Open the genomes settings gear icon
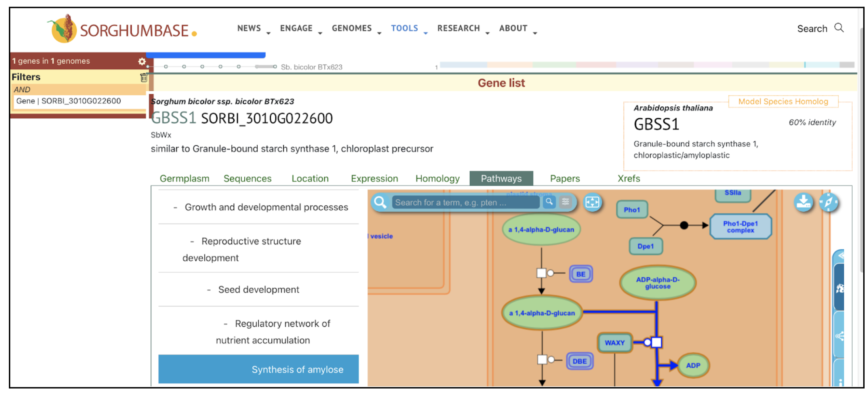This screenshot has height=394, width=868. click(x=142, y=61)
